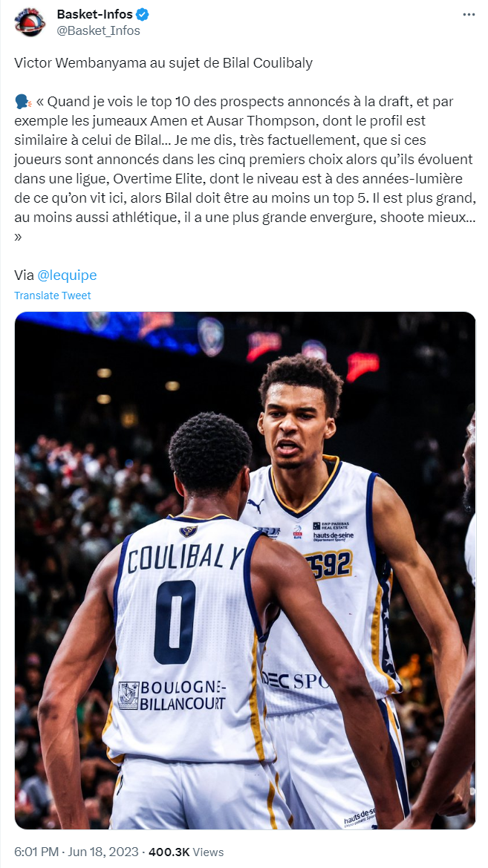Click the number 0 on the jersey
Screen dimensions: 488x868
click(175, 622)
